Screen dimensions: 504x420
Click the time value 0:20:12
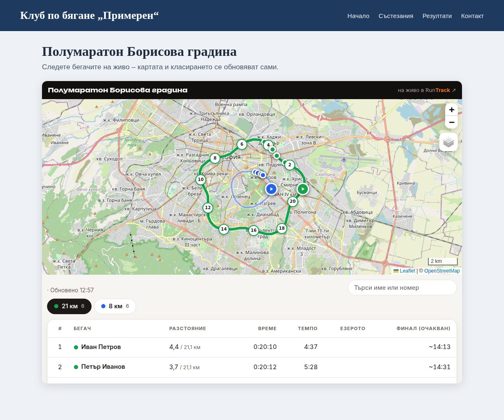click(265, 367)
